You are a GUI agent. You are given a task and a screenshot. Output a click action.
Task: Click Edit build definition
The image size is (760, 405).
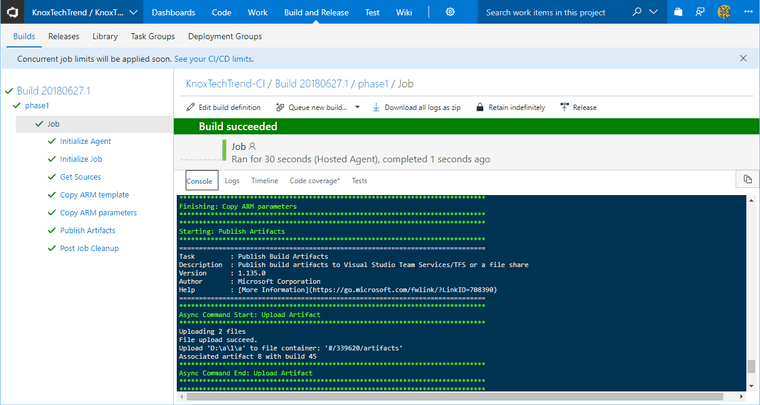click(x=229, y=108)
